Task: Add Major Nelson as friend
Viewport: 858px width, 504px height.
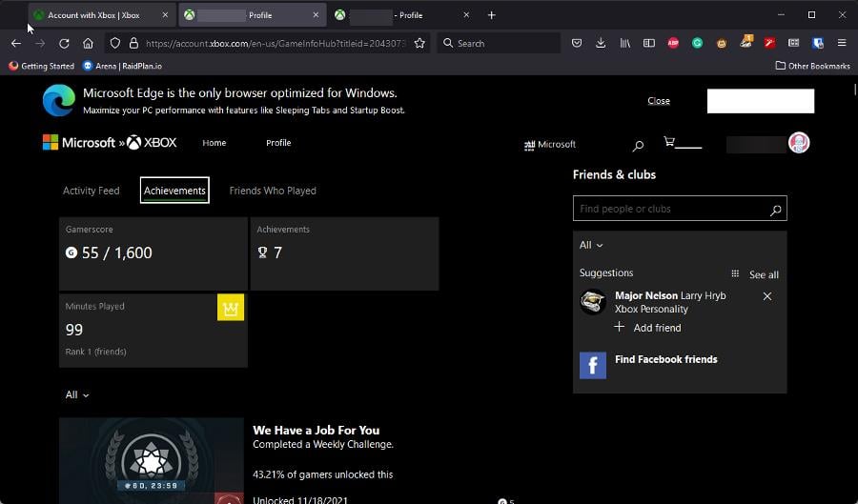Action: pos(648,328)
